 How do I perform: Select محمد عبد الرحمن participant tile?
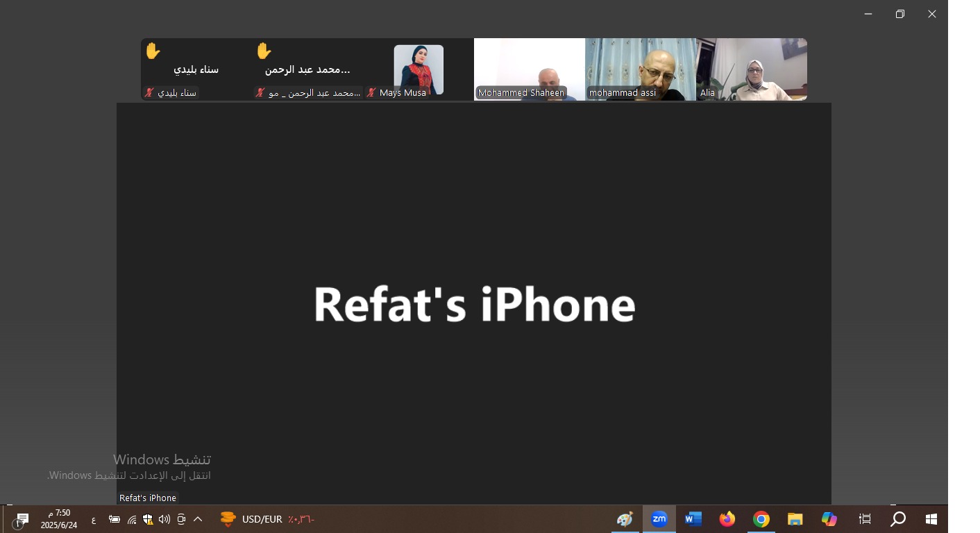click(x=307, y=69)
